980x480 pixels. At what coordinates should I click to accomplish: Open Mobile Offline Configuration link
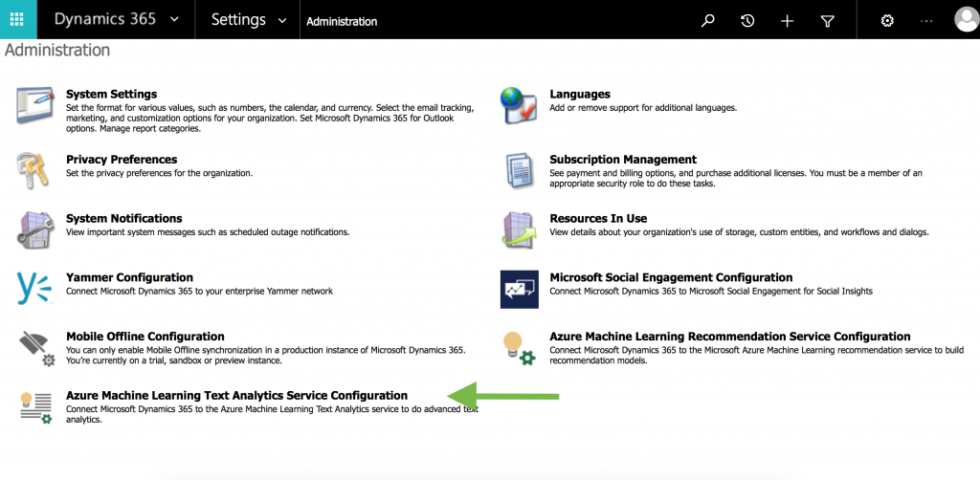click(x=145, y=337)
